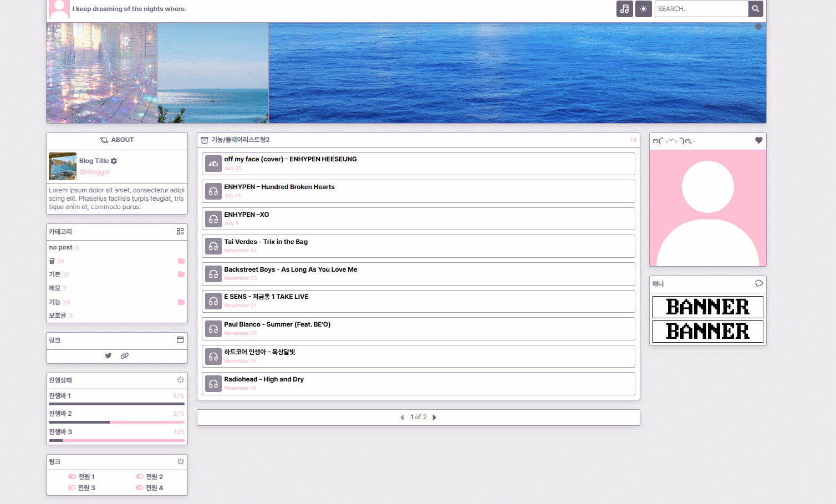836x504 pixels.
Task: Open the 기능 category
Action: tap(54, 302)
